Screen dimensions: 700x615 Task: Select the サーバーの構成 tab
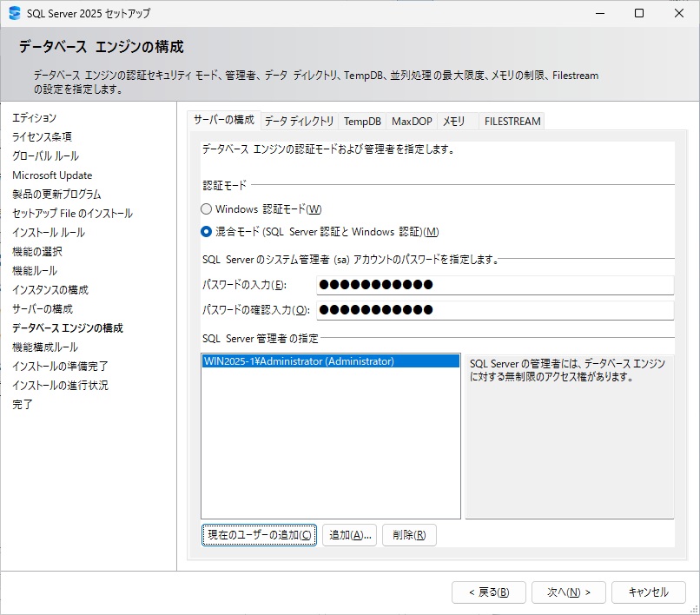pyautogui.click(x=228, y=121)
